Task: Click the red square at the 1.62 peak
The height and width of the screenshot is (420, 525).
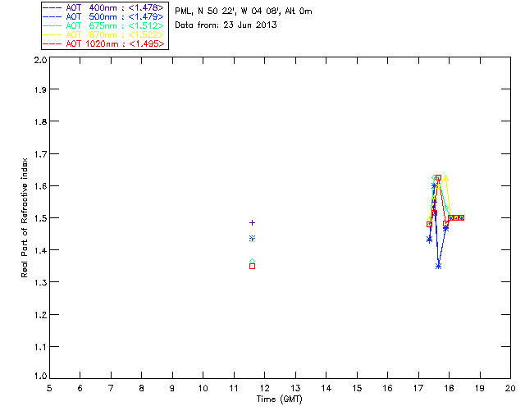Action: [x=438, y=177]
